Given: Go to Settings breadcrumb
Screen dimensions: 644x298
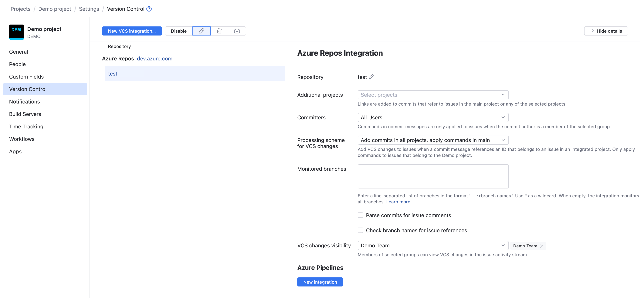Looking at the screenshot, I should 89,9.
